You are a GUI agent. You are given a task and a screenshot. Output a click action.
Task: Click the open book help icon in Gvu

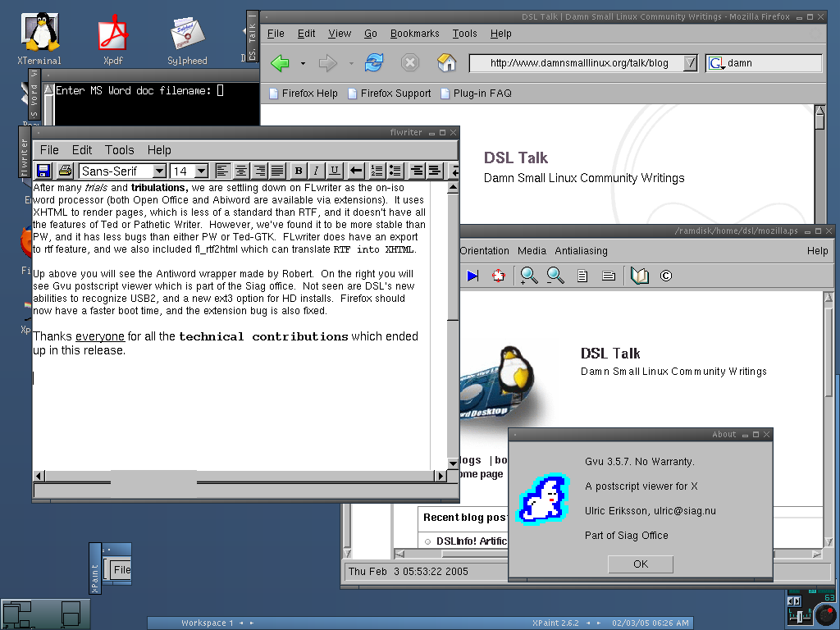pyautogui.click(x=640, y=276)
